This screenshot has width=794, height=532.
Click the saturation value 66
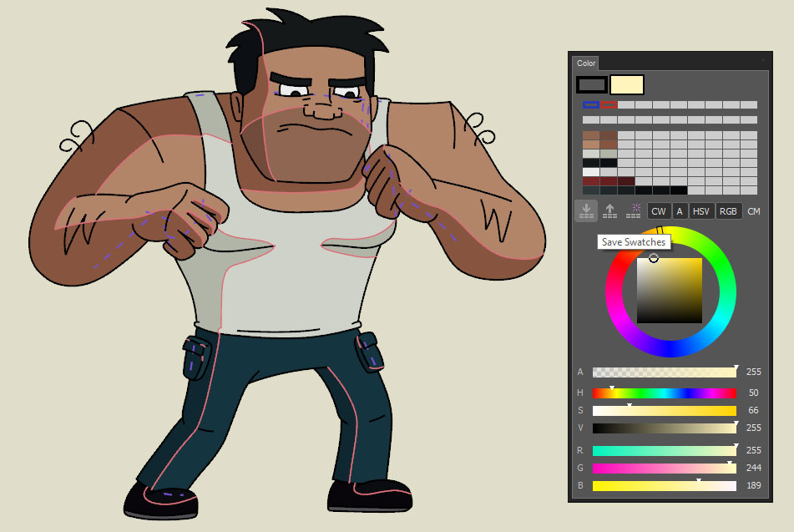753,410
